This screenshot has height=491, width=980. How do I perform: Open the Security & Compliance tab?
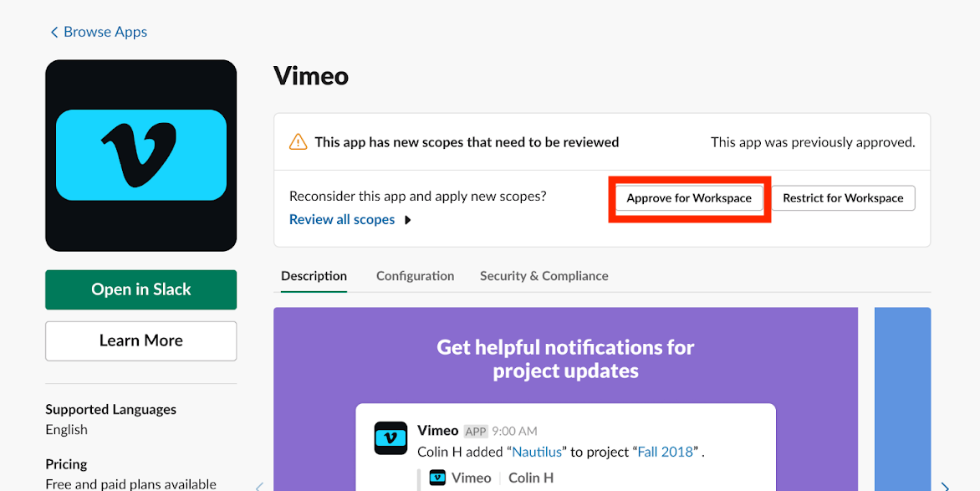pyautogui.click(x=544, y=276)
